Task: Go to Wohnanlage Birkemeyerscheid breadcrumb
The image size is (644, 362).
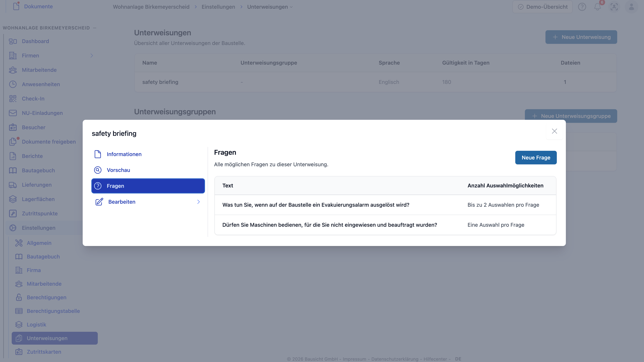Action: tap(151, 7)
